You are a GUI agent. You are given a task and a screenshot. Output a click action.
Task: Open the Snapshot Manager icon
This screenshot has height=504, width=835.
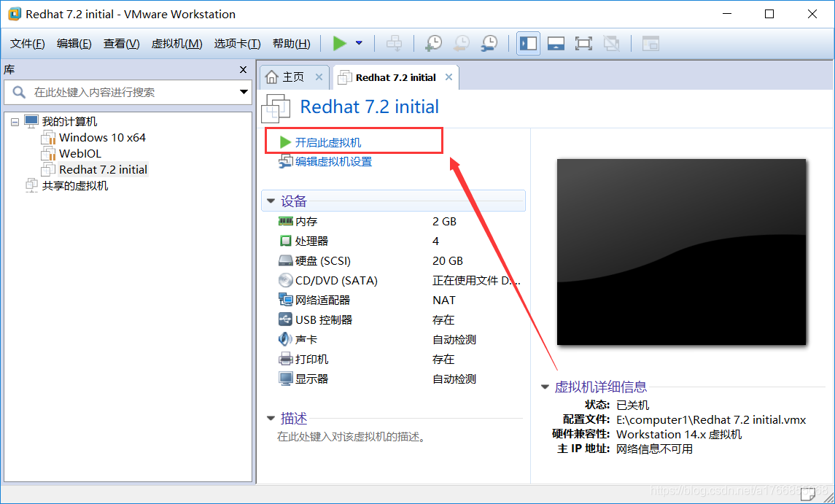click(x=489, y=43)
